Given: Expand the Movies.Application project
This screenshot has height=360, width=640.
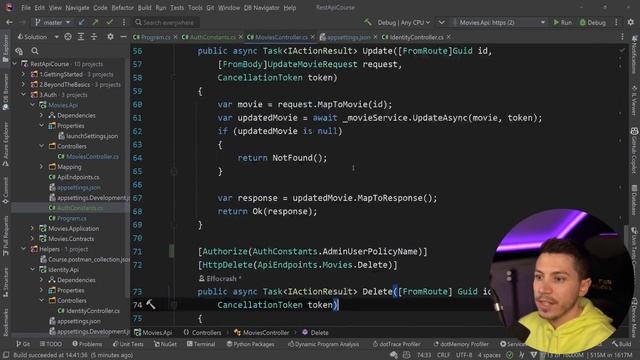Looking at the screenshot, I should (32, 228).
